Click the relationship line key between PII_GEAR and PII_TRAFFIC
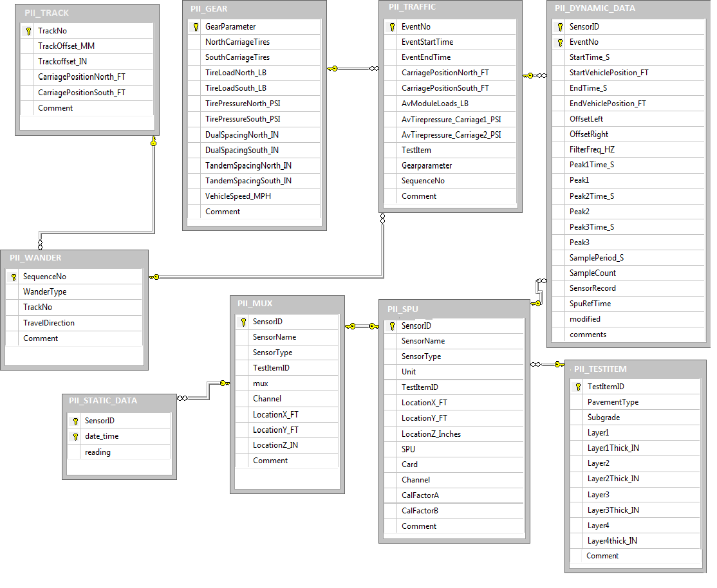The image size is (717, 588). [333, 68]
